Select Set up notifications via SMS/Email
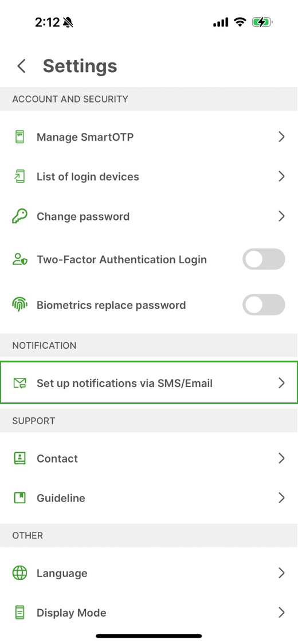Viewport: 298px width, 644px height. point(149,383)
